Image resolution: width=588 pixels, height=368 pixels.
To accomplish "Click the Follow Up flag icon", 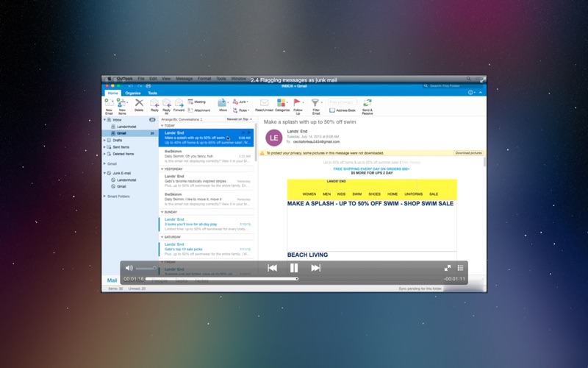I will click(x=297, y=102).
